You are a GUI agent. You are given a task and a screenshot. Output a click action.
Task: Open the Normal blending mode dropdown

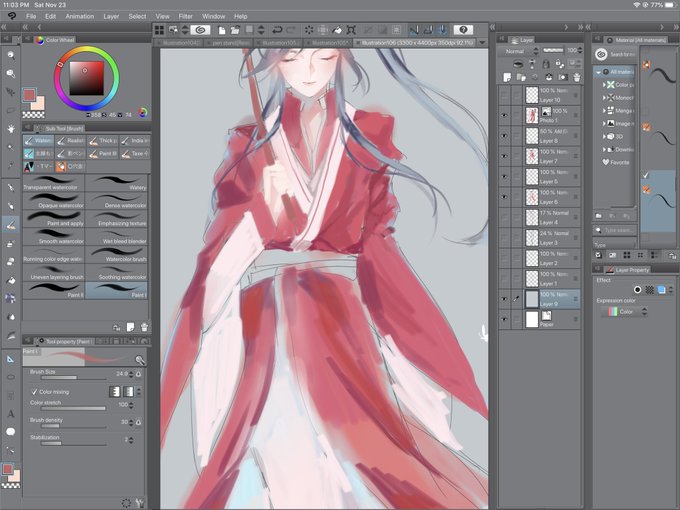pyautogui.click(x=518, y=51)
